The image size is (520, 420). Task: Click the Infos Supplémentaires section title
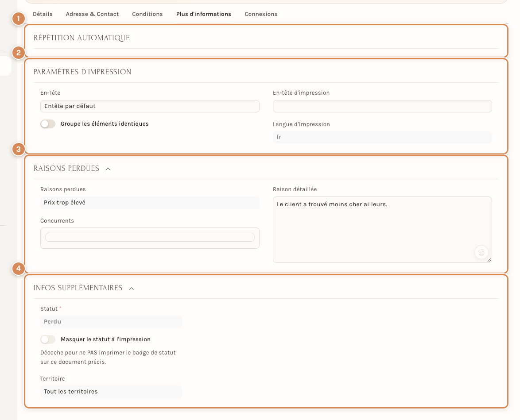(x=78, y=288)
